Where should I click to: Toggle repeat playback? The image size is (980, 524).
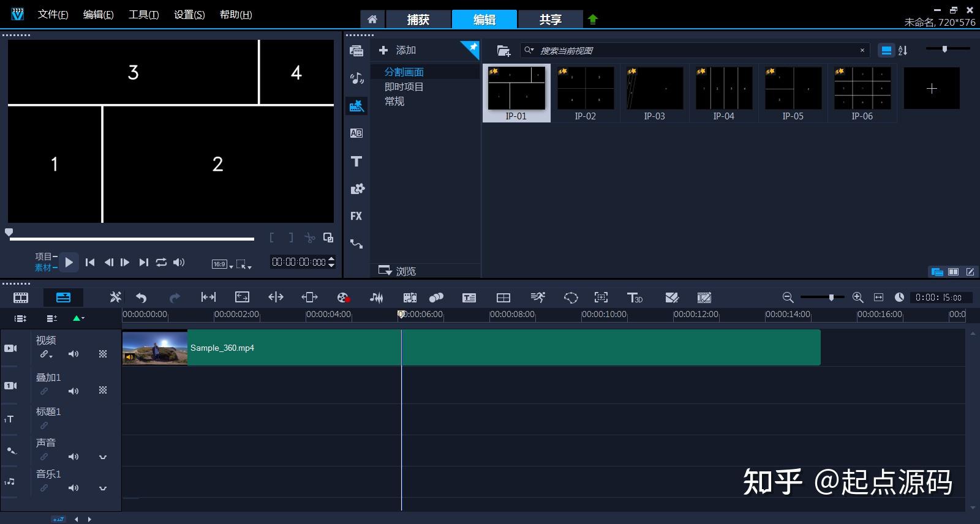coord(161,262)
